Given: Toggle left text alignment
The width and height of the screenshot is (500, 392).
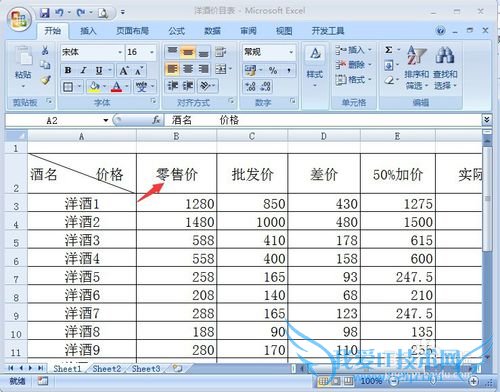Looking at the screenshot, I should click(173, 69).
